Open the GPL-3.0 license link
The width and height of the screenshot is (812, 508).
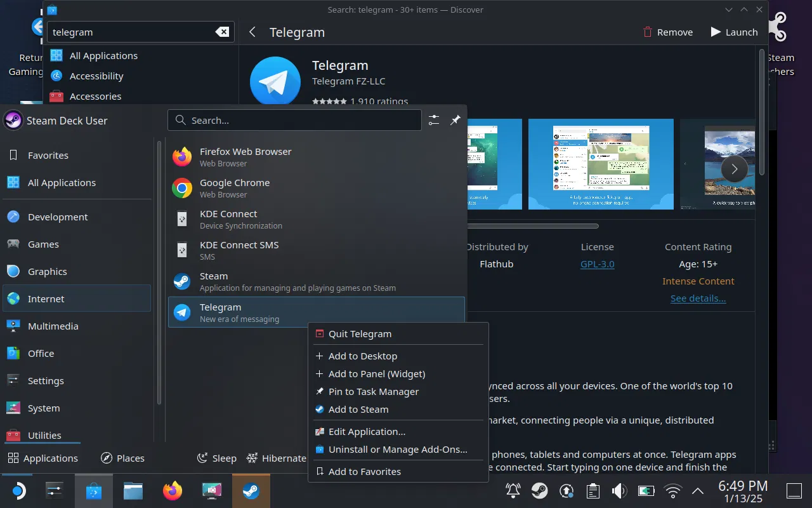click(x=598, y=264)
